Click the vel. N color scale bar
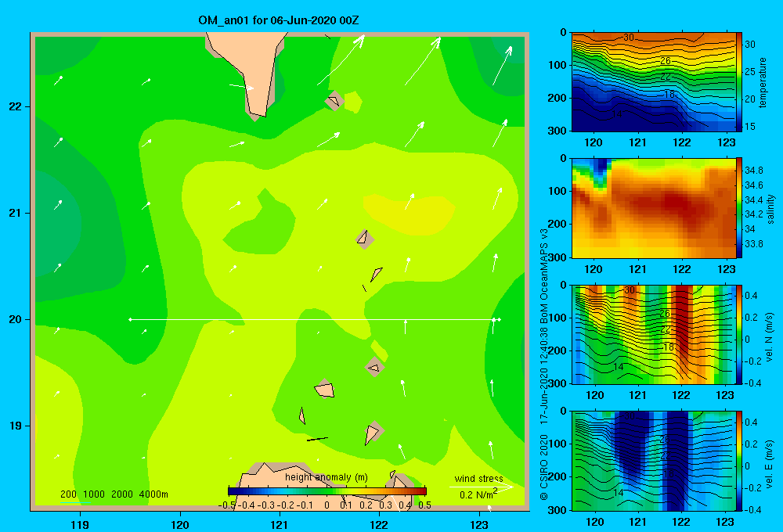 (739, 334)
